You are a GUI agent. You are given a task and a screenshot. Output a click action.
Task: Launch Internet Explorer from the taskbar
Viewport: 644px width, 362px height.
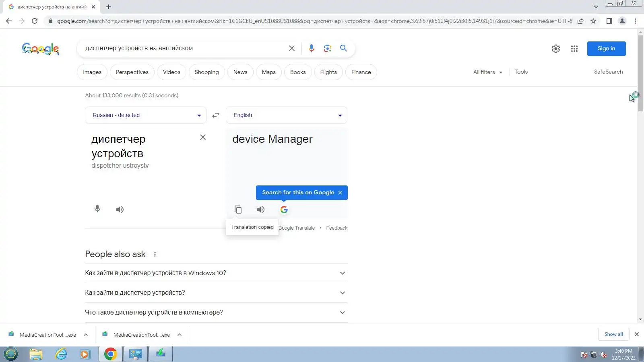point(61,354)
